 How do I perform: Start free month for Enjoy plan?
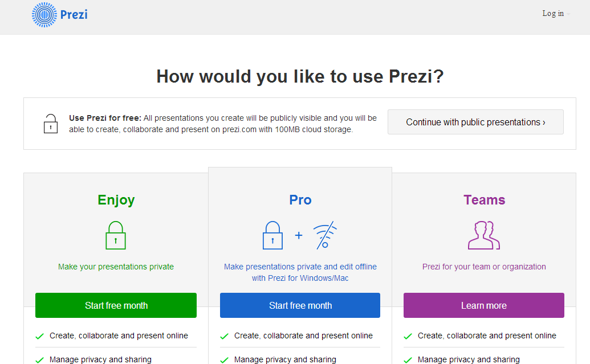(x=116, y=305)
